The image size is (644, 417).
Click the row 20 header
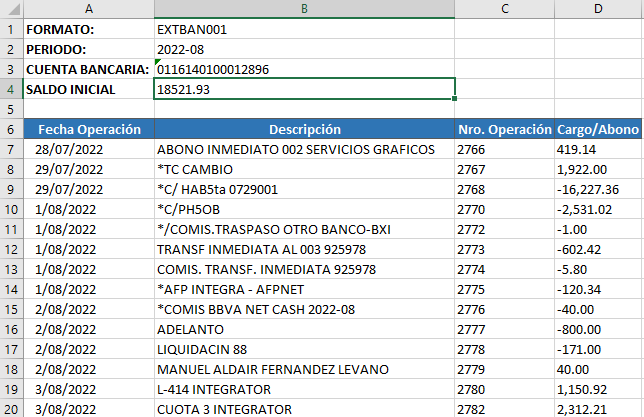(x=10, y=408)
